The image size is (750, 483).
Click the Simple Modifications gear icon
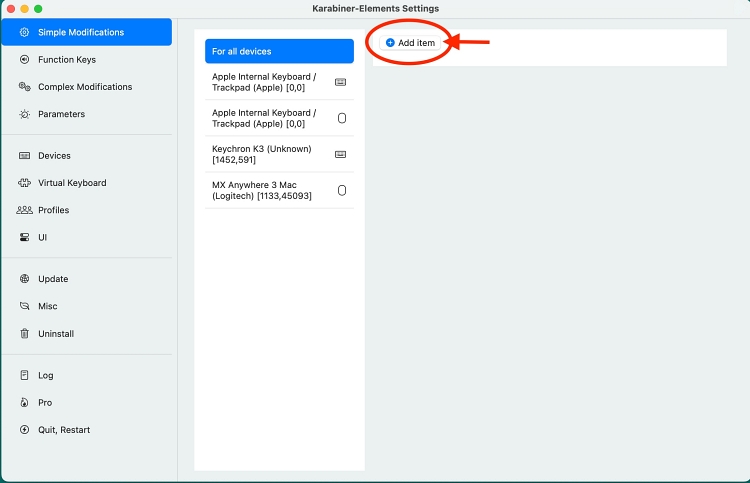pyautogui.click(x=24, y=32)
